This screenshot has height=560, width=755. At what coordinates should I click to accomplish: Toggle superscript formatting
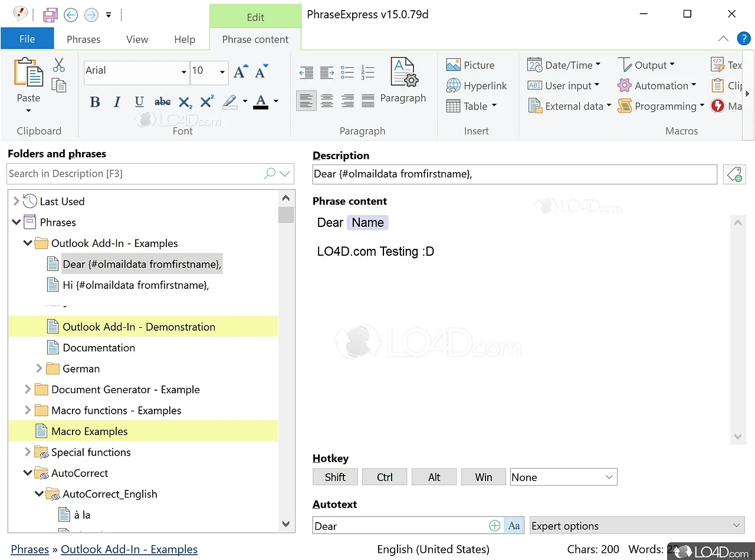tap(206, 101)
